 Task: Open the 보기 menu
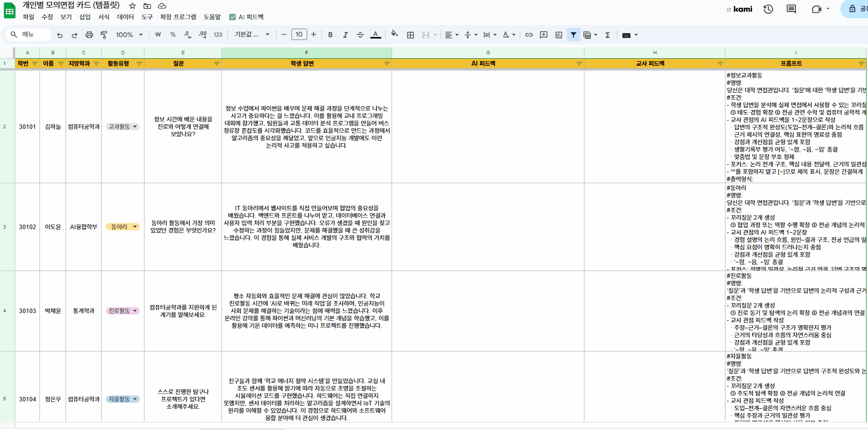point(66,17)
